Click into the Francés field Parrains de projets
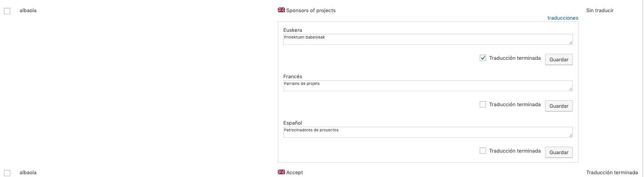The height and width of the screenshot is (177, 644). pos(428,86)
